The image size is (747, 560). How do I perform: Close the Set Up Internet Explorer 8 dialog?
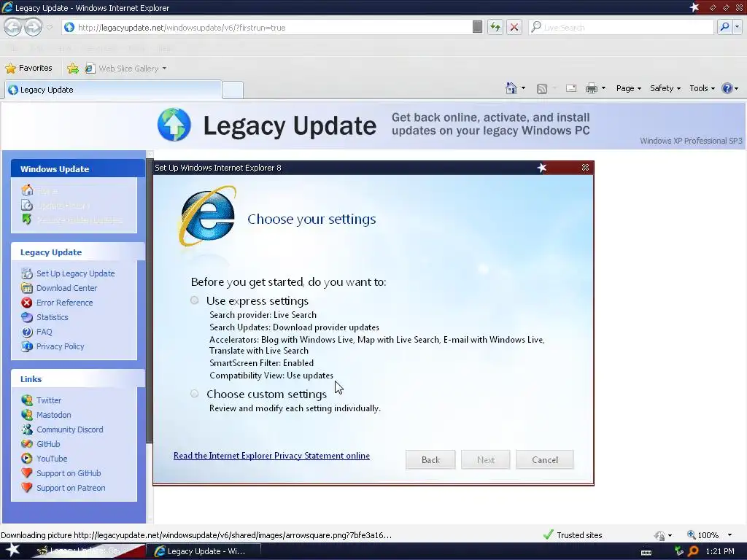click(585, 168)
